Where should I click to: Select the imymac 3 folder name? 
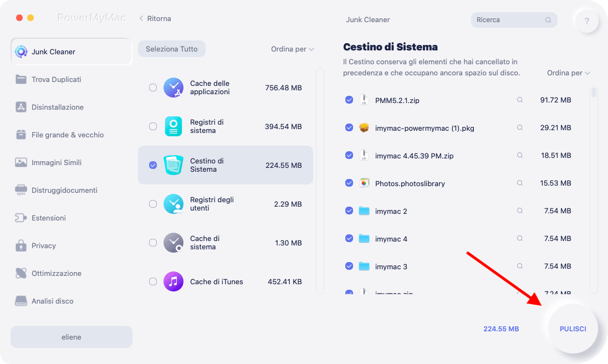391,266
